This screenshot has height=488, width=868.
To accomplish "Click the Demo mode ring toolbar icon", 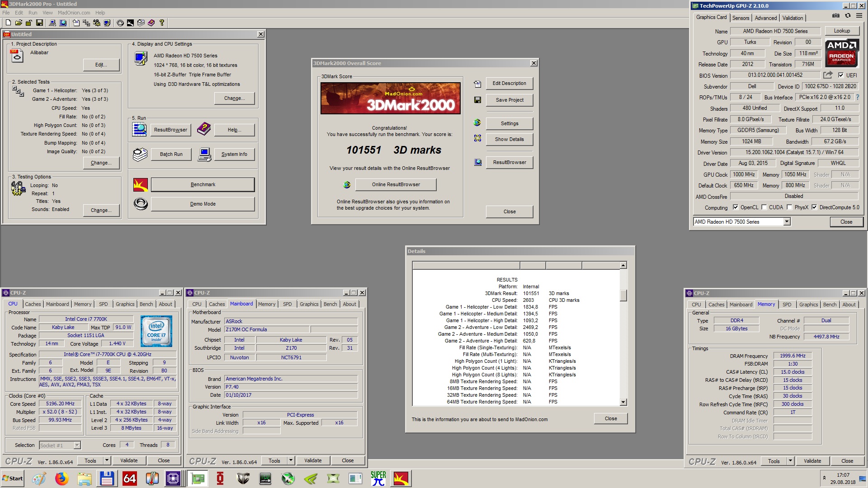I will pyautogui.click(x=120, y=23).
